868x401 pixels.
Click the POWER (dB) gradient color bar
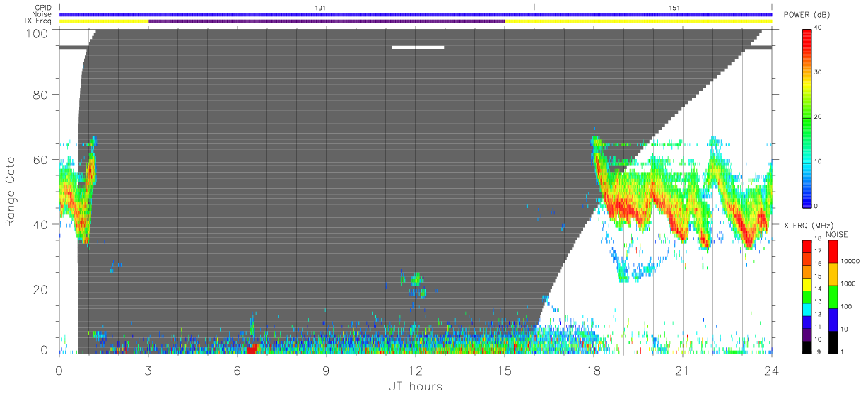coord(807,117)
